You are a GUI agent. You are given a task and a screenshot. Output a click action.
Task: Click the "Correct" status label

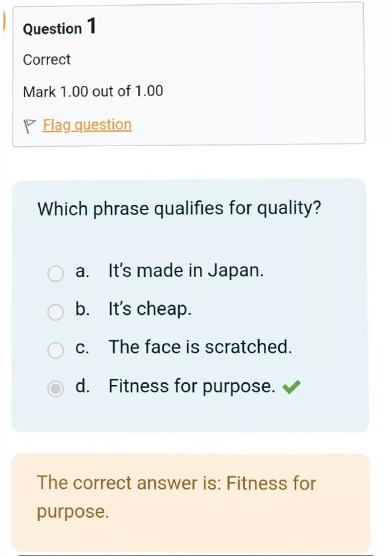coord(47,60)
